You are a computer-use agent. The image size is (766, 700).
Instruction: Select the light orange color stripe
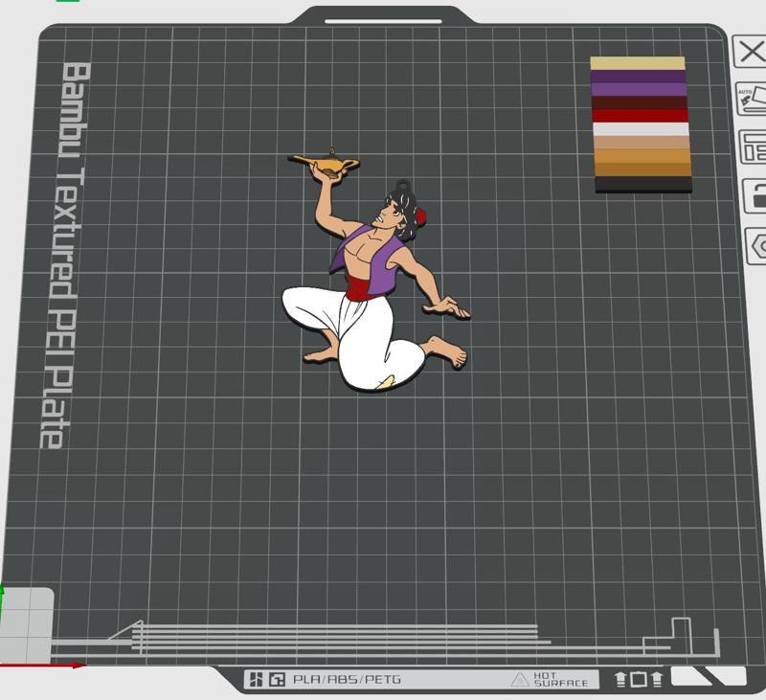(642, 156)
